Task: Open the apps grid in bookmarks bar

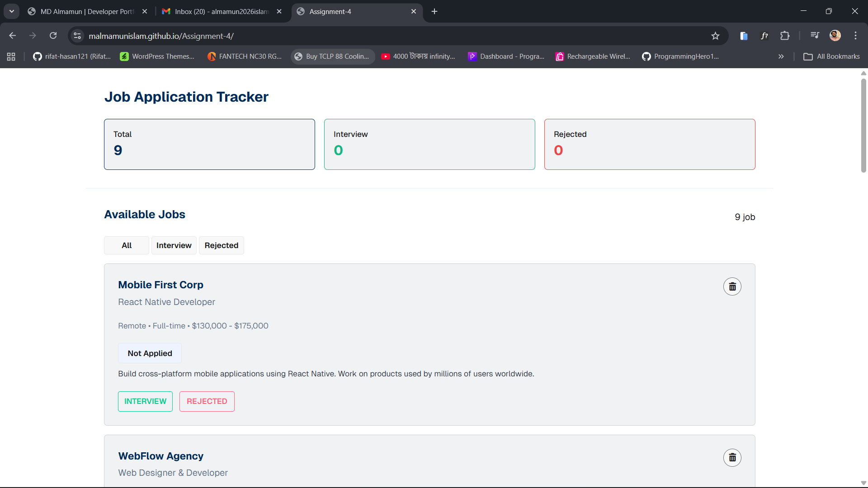Action: coord(11,56)
